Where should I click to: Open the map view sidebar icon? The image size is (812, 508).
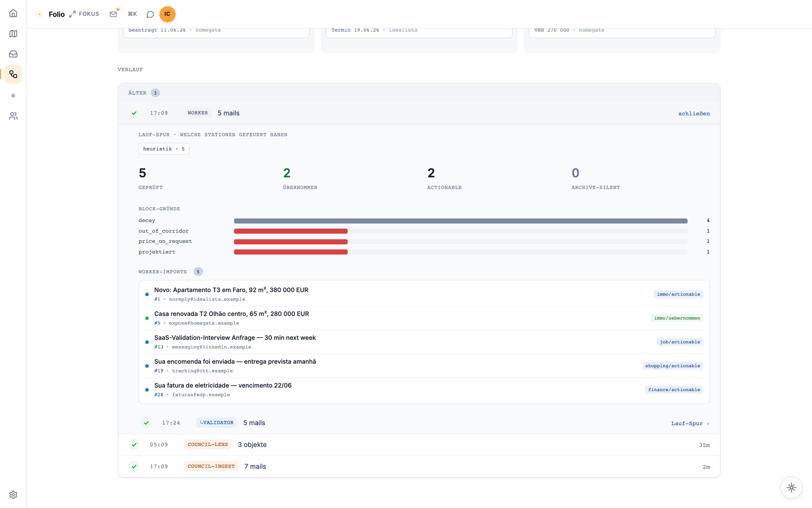pos(13,33)
